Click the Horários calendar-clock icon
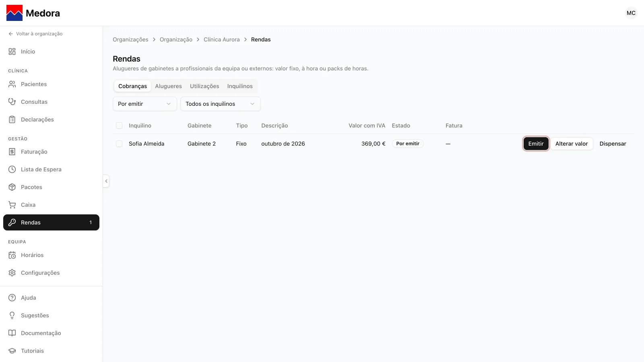This screenshot has height=362, width=644. coord(12,255)
